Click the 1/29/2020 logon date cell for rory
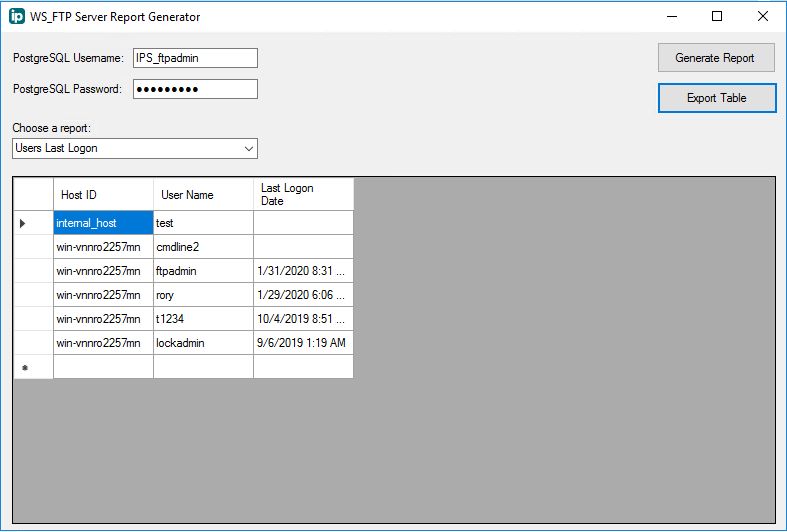 click(x=303, y=295)
